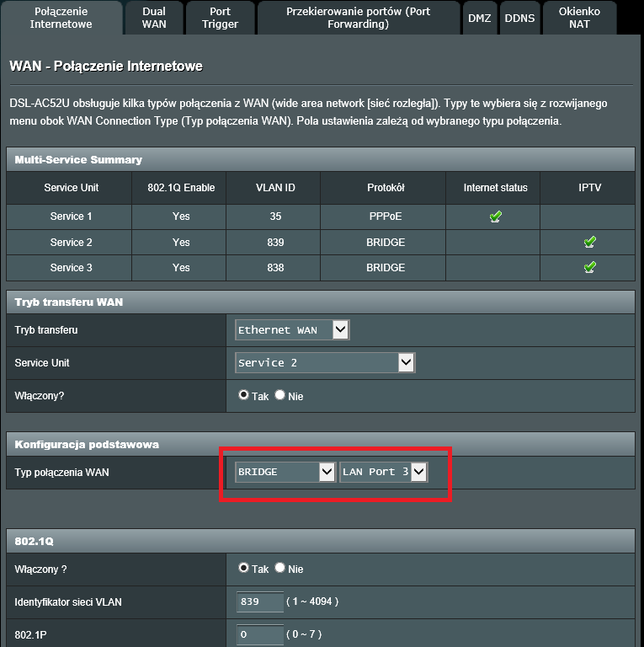This screenshot has width=644, height=647.
Task: Click Service 3 IPTV checkmark icon
Action: click(x=589, y=268)
